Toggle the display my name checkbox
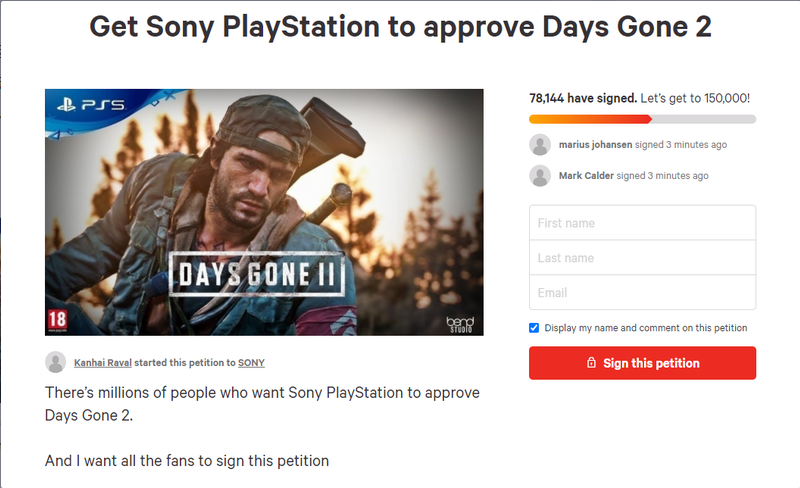The image size is (800, 488). [x=534, y=328]
